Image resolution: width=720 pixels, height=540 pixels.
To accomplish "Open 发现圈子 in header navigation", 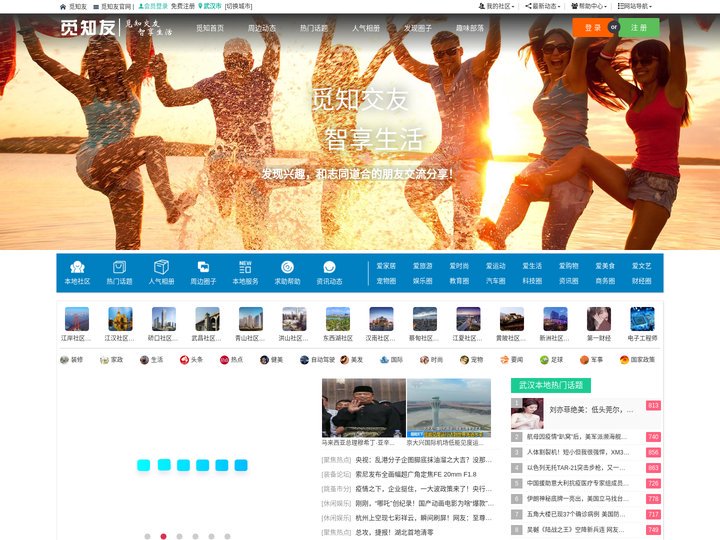I will coord(418,28).
